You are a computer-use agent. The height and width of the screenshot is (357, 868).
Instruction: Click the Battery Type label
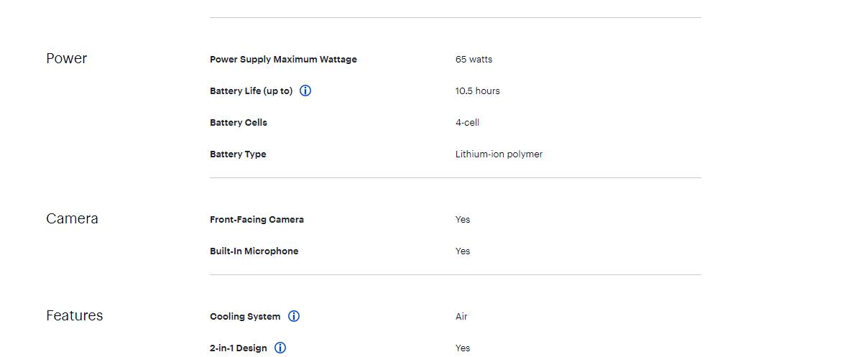(238, 154)
